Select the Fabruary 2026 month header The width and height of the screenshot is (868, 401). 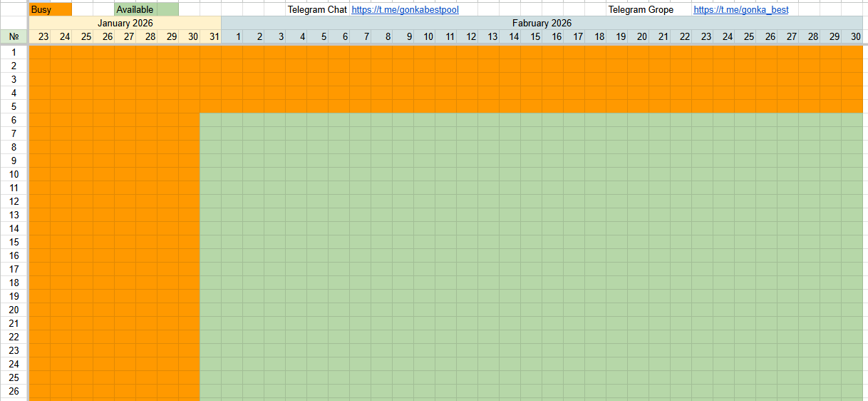[x=542, y=23]
